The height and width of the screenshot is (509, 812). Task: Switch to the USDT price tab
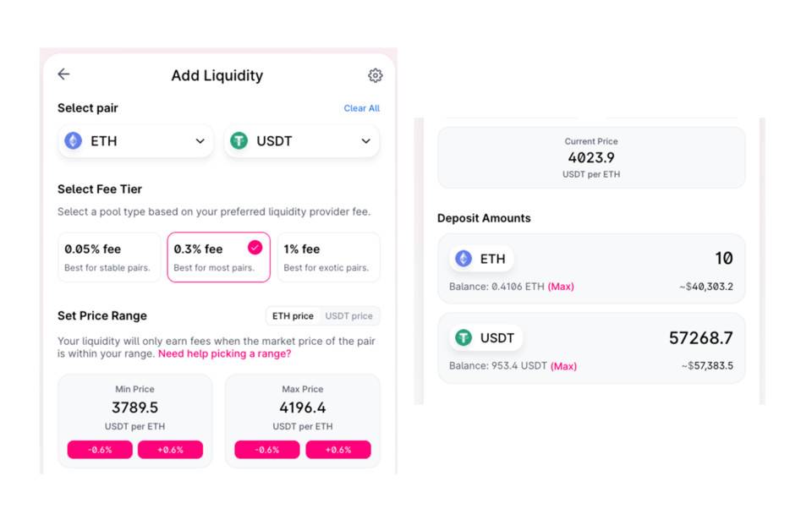349,316
